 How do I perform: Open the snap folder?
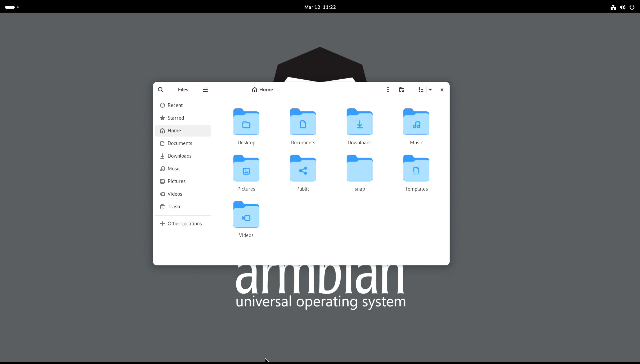359,169
